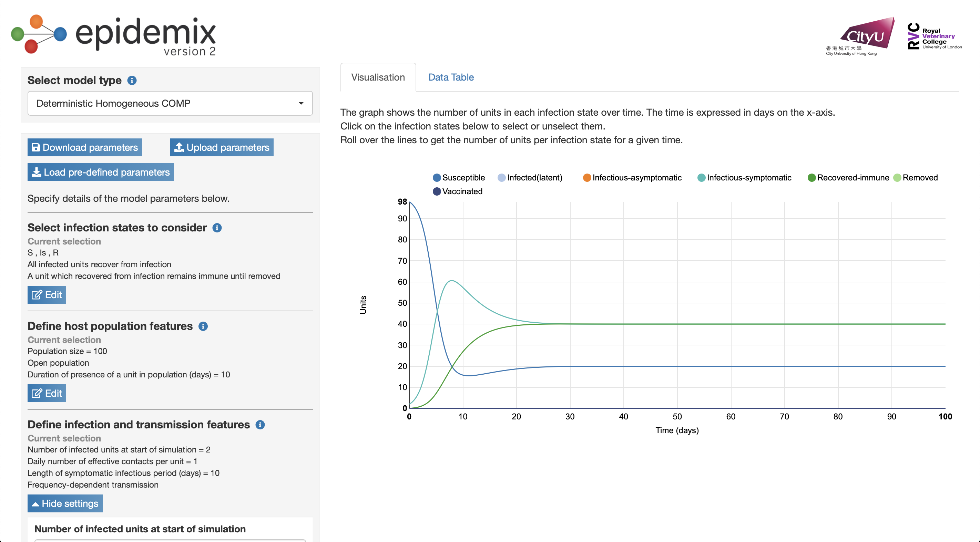
Task: Click the Vaccinated legend color dot
Action: [x=437, y=191]
